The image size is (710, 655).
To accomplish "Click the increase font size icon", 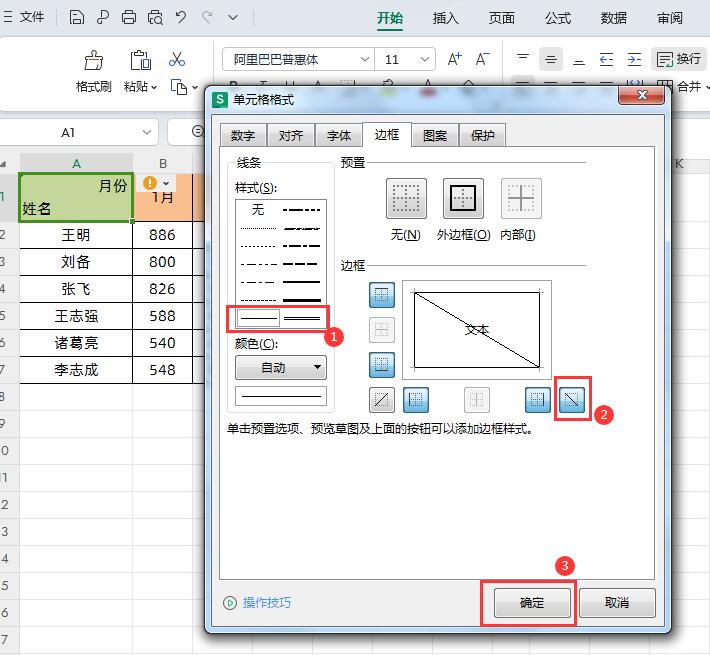I will [x=455, y=59].
